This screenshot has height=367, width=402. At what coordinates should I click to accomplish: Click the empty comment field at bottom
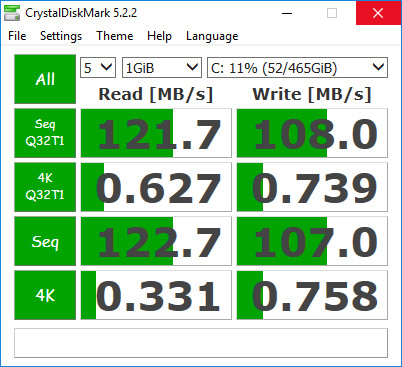click(201, 343)
